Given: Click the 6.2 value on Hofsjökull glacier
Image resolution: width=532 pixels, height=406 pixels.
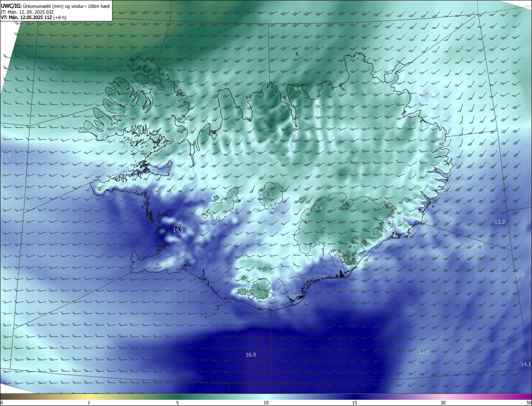Looking at the screenshot, I should 268,196.
